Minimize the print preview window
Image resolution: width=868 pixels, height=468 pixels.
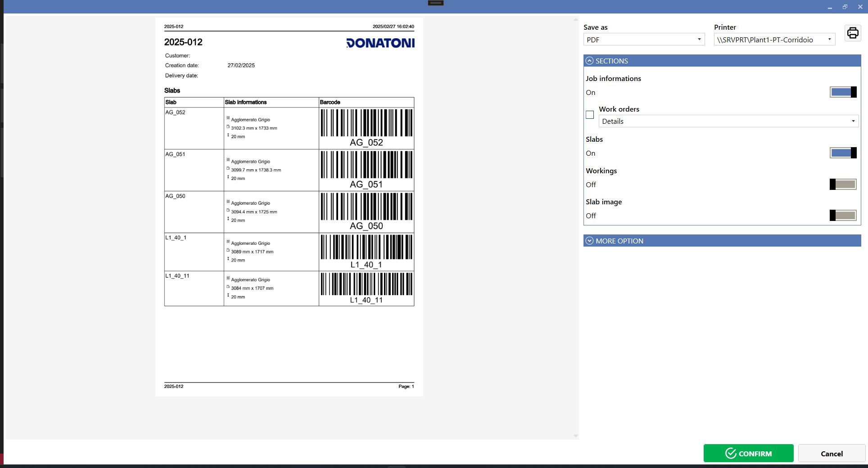(x=830, y=7)
